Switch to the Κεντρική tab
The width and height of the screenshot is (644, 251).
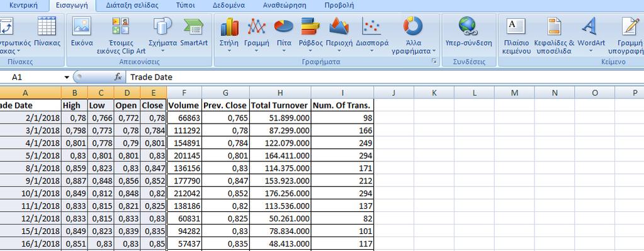tap(23, 5)
